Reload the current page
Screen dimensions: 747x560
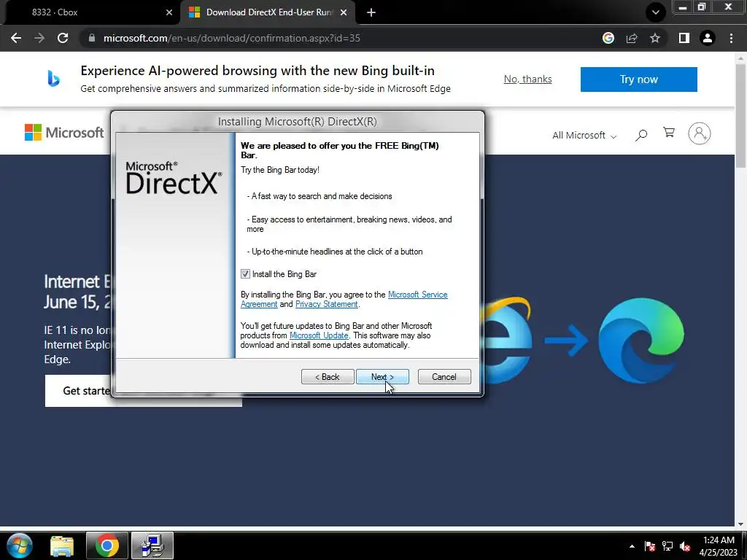[63, 38]
